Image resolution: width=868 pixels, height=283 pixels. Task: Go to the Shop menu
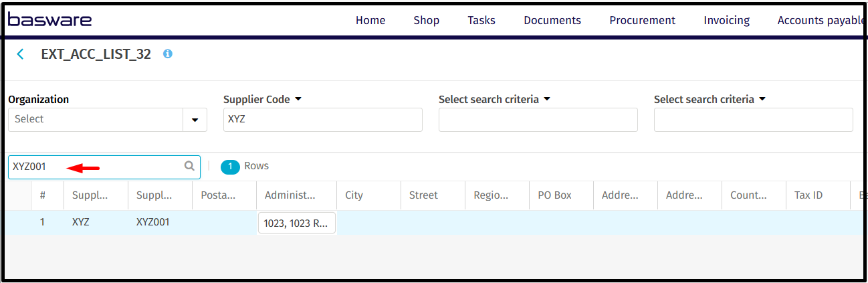pos(426,20)
